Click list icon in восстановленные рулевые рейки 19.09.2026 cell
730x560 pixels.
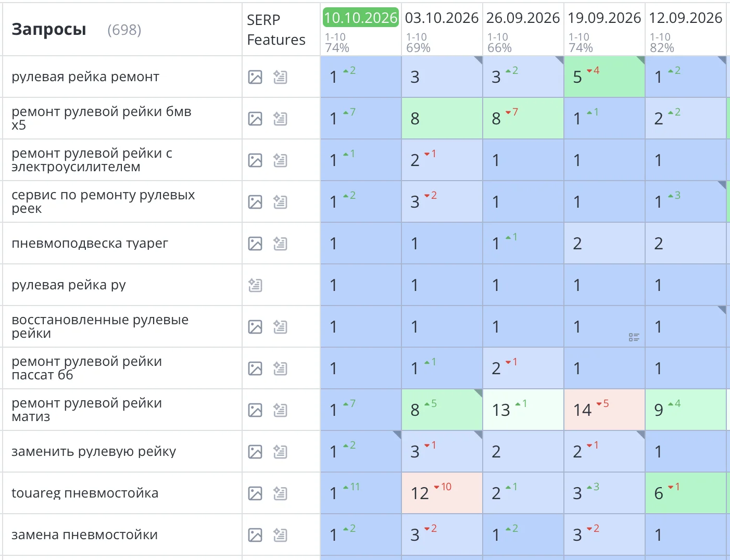pos(634,337)
